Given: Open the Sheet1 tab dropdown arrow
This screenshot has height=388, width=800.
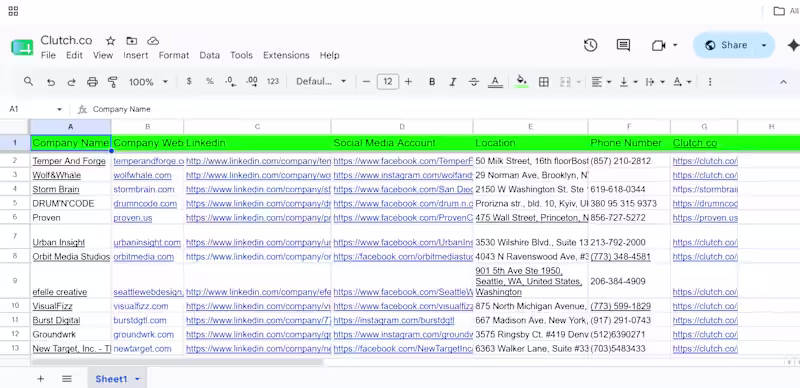Looking at the screenshot, I should click(137, 379).
